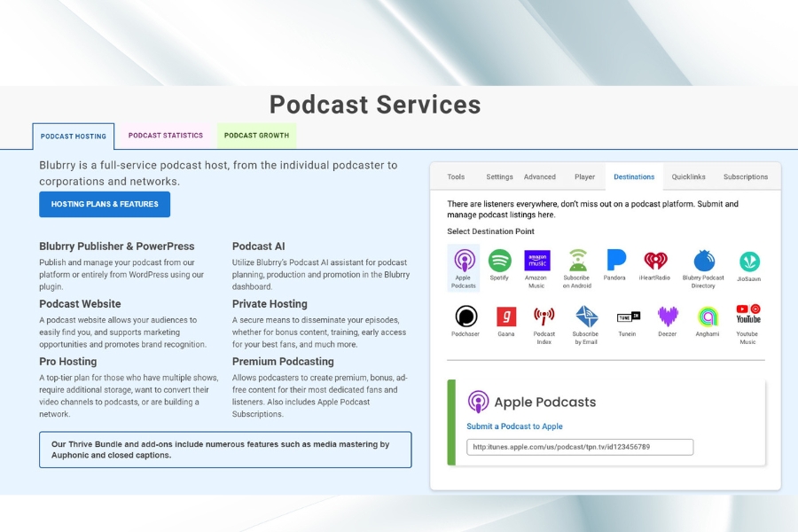
Task: Select the Destinations tab
Action: [x=634, y=176]
